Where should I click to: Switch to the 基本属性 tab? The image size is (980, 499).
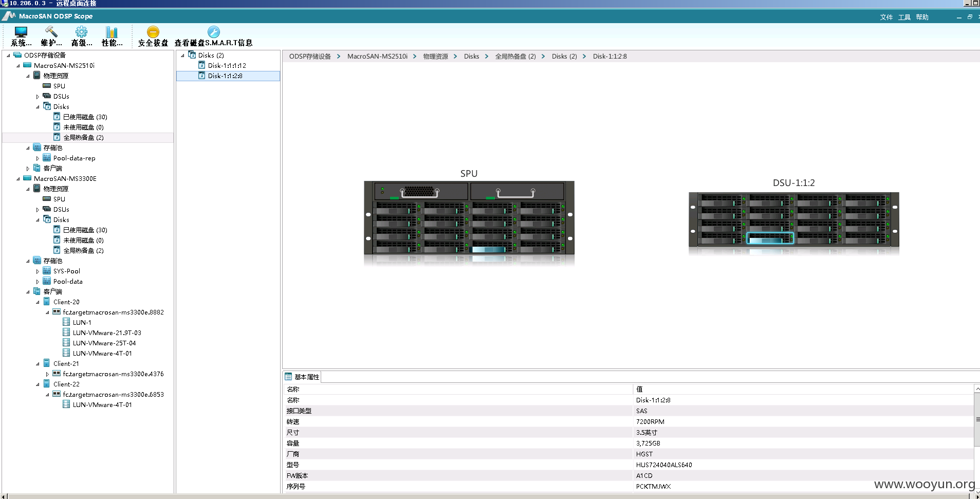pyautogui.click(x=303, y=377)
